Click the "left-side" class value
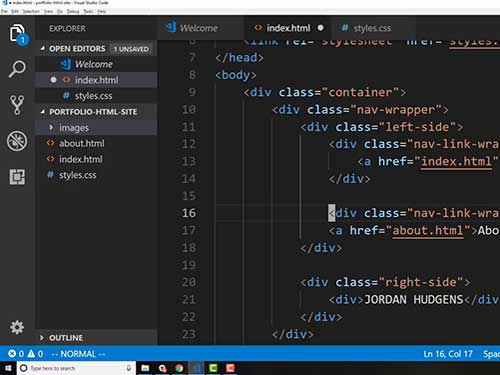 point(417,127)
